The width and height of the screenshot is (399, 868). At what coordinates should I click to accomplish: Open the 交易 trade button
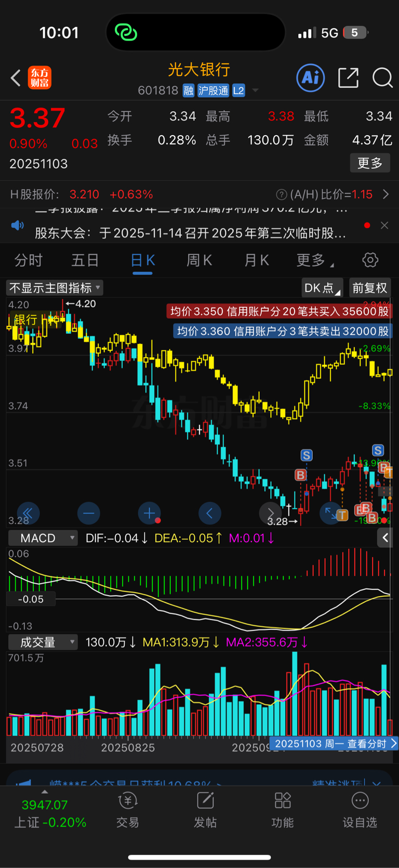point(128,811)
